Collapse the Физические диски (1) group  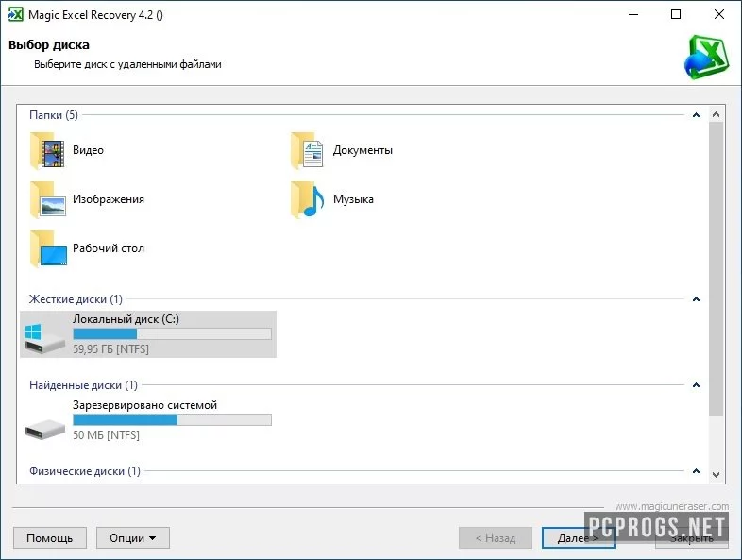click(x=696, y=471)
